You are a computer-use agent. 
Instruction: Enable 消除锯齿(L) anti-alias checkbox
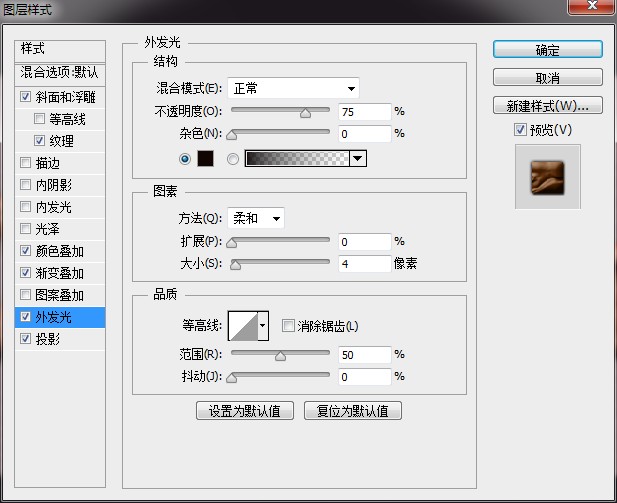pos(288,326)
